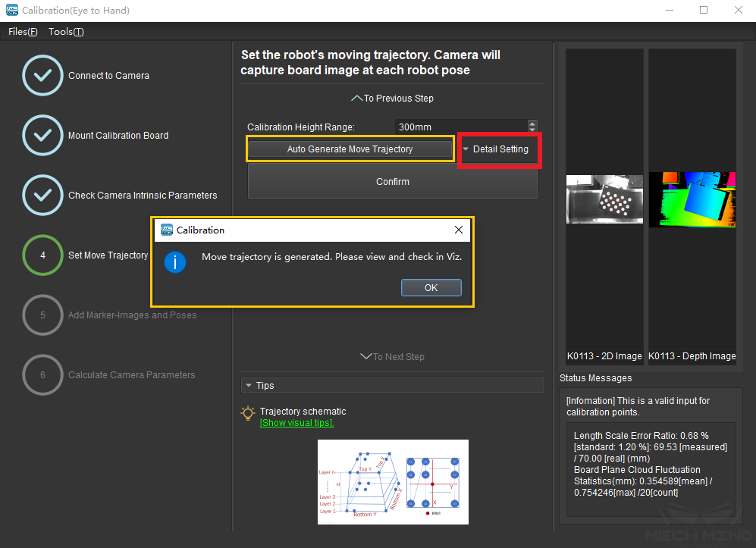
Task: Click the Connect to Camera step checkmark icon
Action: (42, 75)
